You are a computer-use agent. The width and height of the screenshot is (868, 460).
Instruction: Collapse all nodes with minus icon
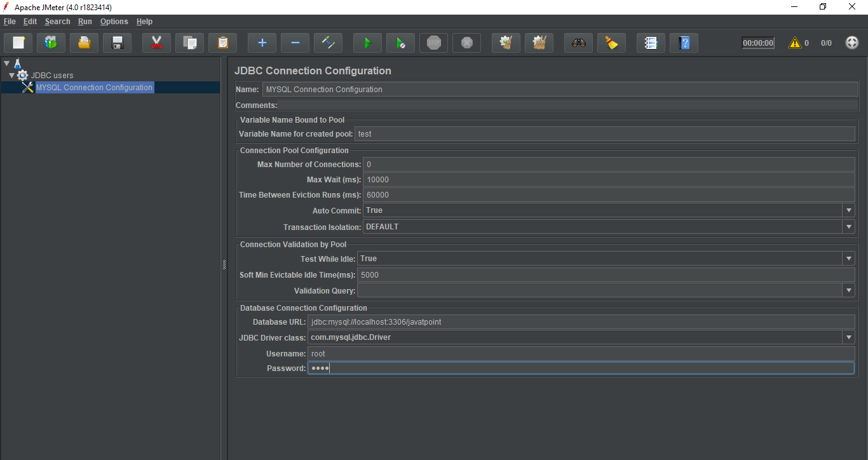295,43
